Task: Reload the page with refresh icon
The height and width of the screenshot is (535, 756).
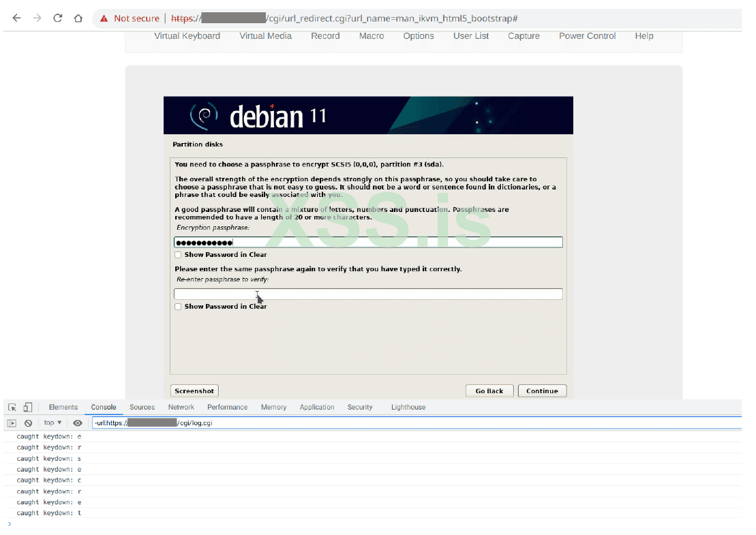Action: (x=58, y=18)
